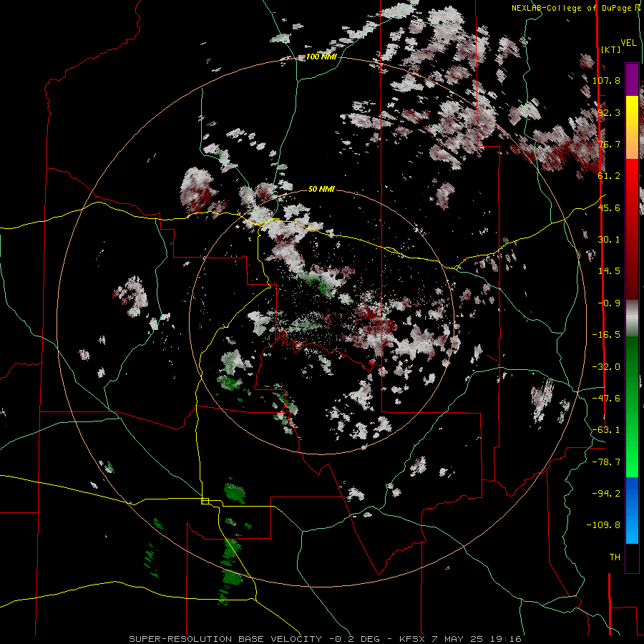This screenshot has height=644, width=644.
Task: Select the -0.9 velocity scale value
Action: pos(608,303)
